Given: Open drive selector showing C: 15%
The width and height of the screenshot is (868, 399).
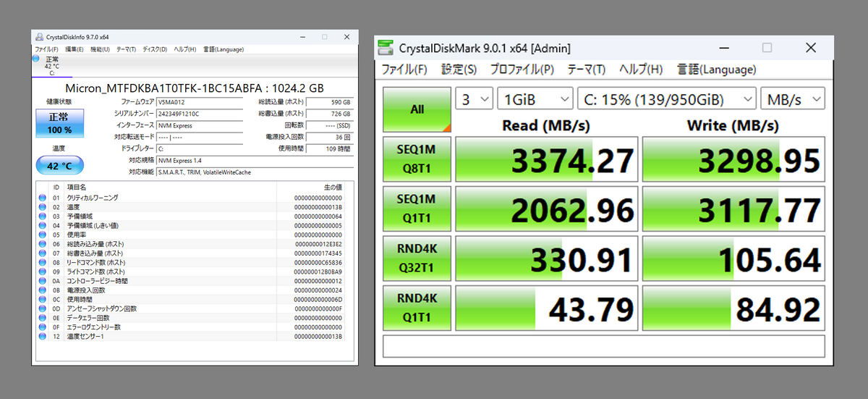Looking at the screenshot, I should (x=666, y=99).
